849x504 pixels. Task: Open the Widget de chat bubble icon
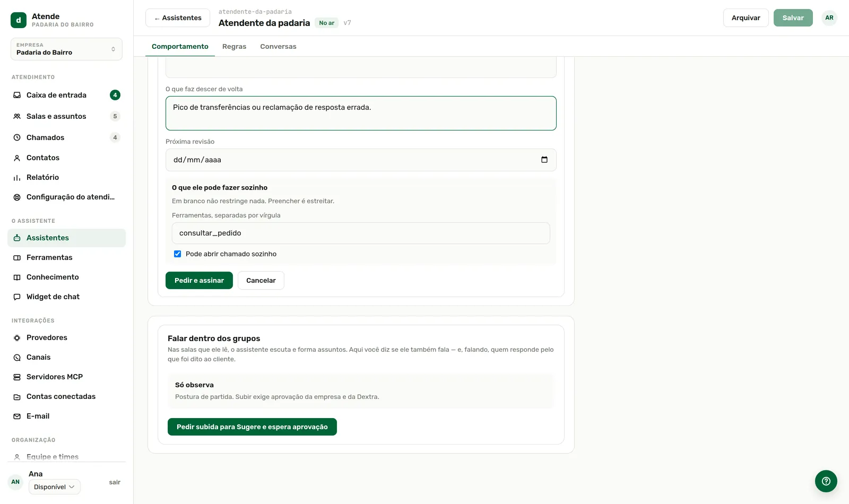coord(17,297)
